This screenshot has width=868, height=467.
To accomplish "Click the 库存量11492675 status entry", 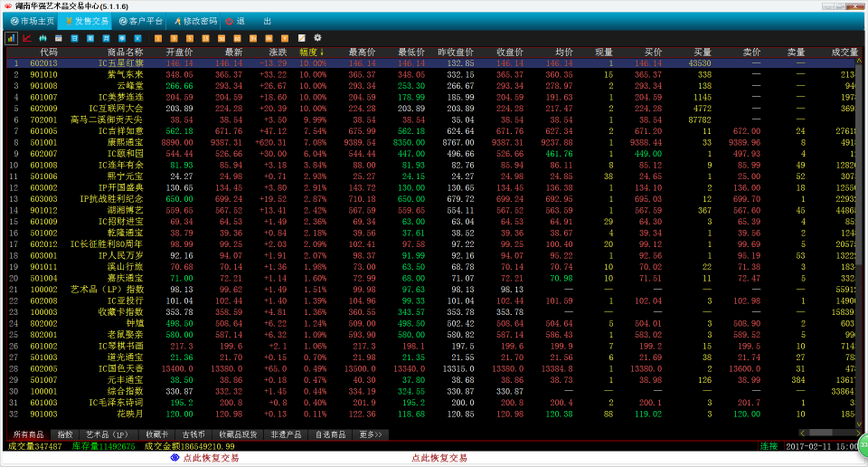I will point(103,446).
